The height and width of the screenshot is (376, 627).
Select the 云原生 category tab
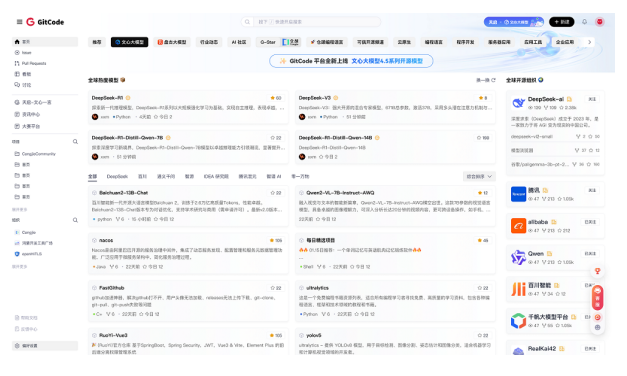pos(404,42)
